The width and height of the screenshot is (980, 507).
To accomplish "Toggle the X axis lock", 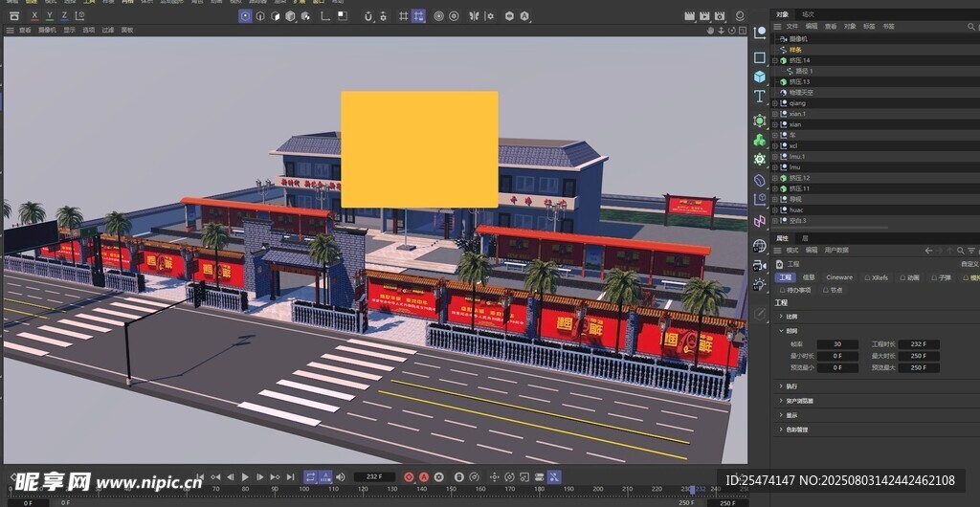I will (34, 15).
